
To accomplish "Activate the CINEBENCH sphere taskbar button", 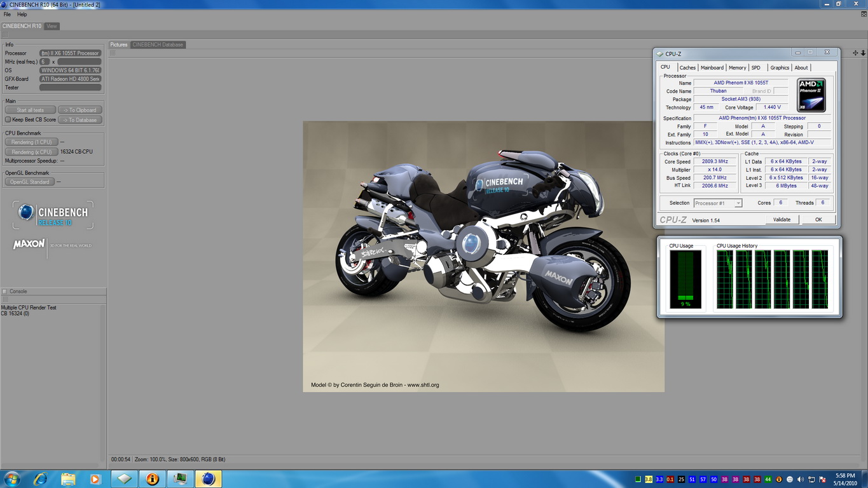I will (209, 479).
